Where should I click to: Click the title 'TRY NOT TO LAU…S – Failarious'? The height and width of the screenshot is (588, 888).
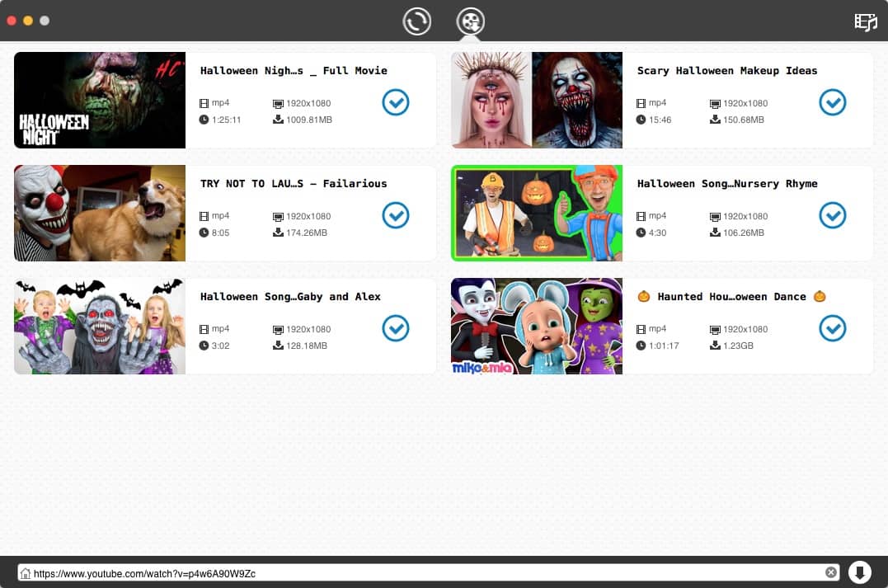click(294, 184)
